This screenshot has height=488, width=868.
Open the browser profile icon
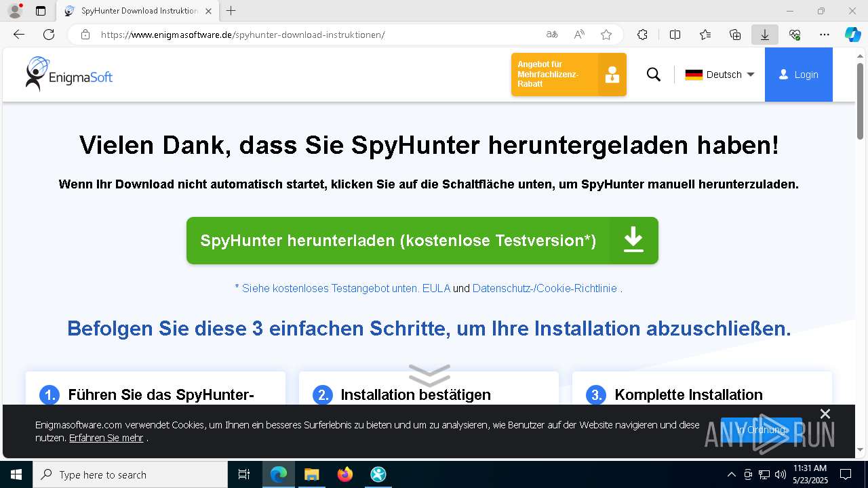click(15, 11)
